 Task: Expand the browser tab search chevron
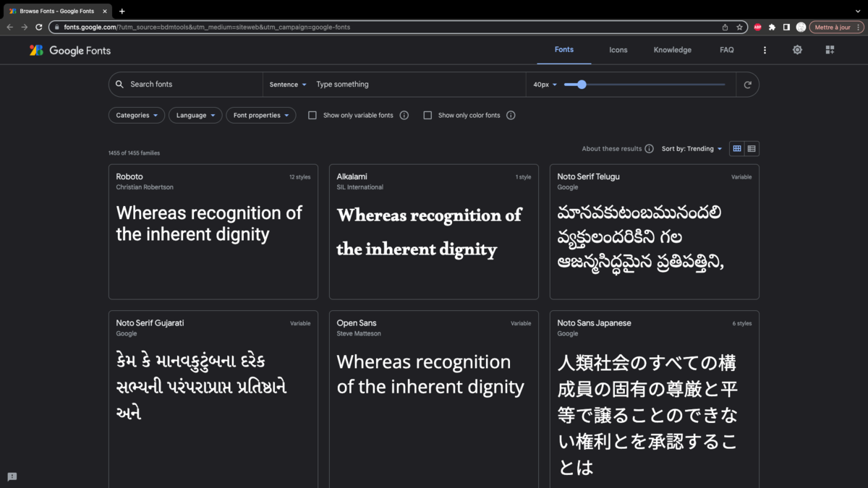pyautogui.click(x=858, y=11)
